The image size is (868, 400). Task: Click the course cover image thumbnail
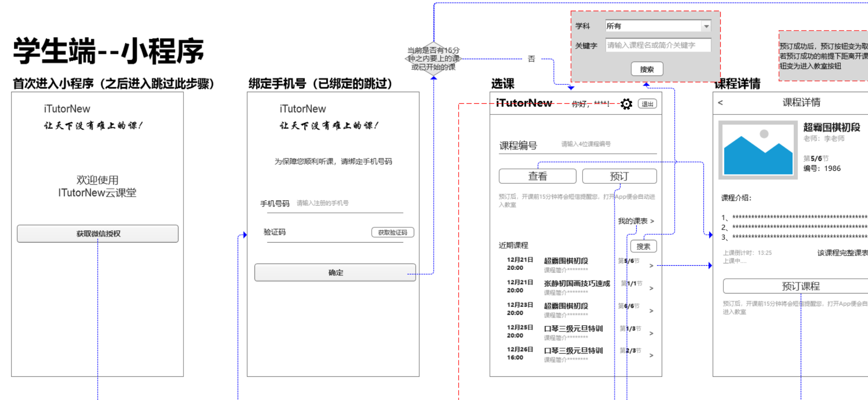point(758,150)
